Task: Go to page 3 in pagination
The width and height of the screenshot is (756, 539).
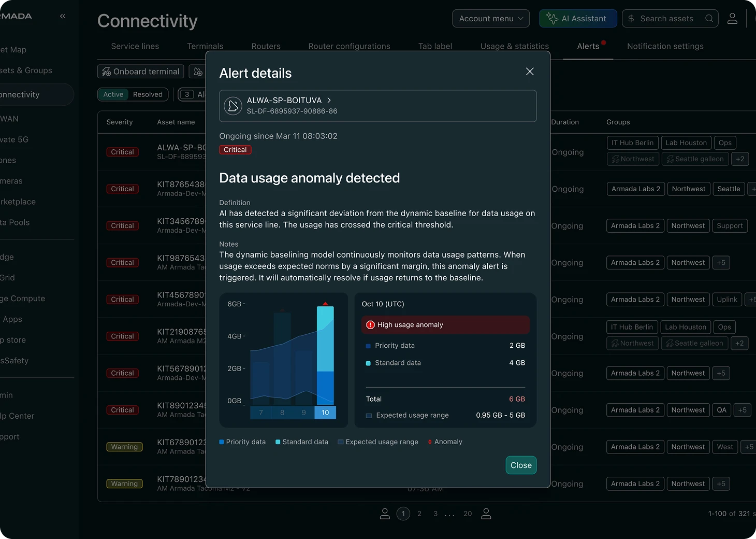Action: pos(435,514)
